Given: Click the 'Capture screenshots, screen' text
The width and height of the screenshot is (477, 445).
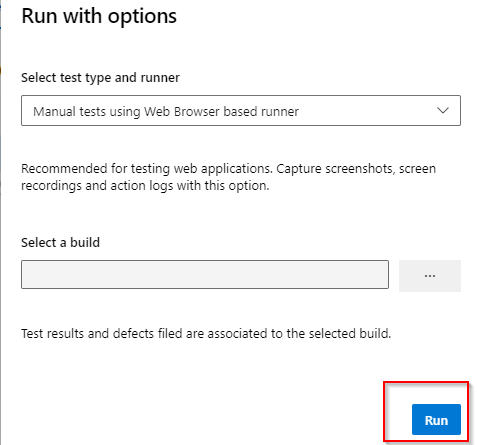Looking at the screenshot, I should click(x=356, y=169).
